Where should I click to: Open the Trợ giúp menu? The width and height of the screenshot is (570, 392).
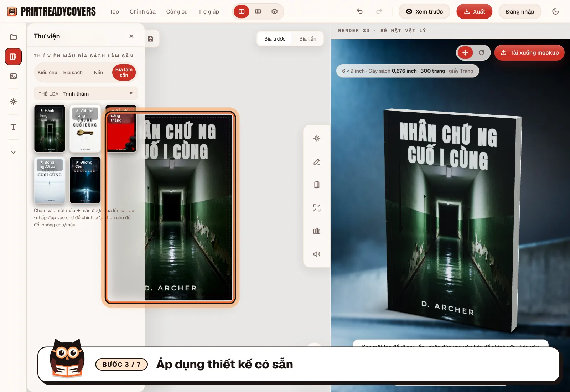coord(209,11)
